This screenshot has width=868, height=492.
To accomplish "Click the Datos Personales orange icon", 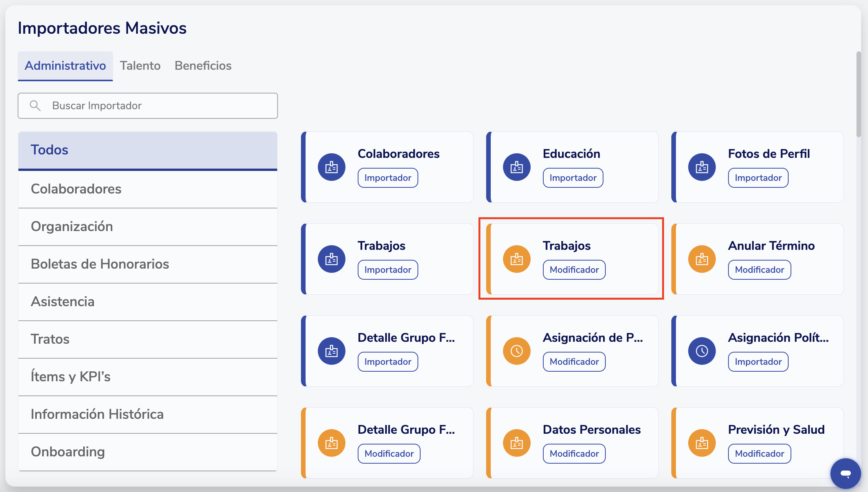I will 516,443.
